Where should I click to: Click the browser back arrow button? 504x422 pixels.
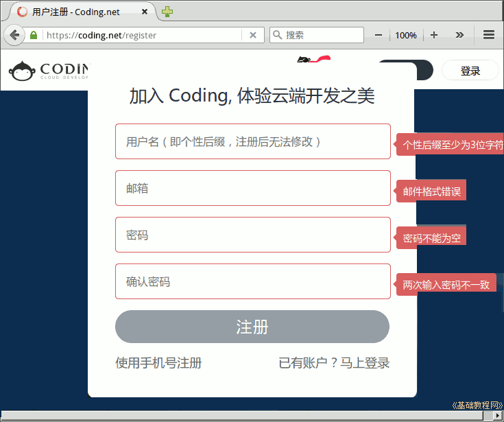click(14, 35)
